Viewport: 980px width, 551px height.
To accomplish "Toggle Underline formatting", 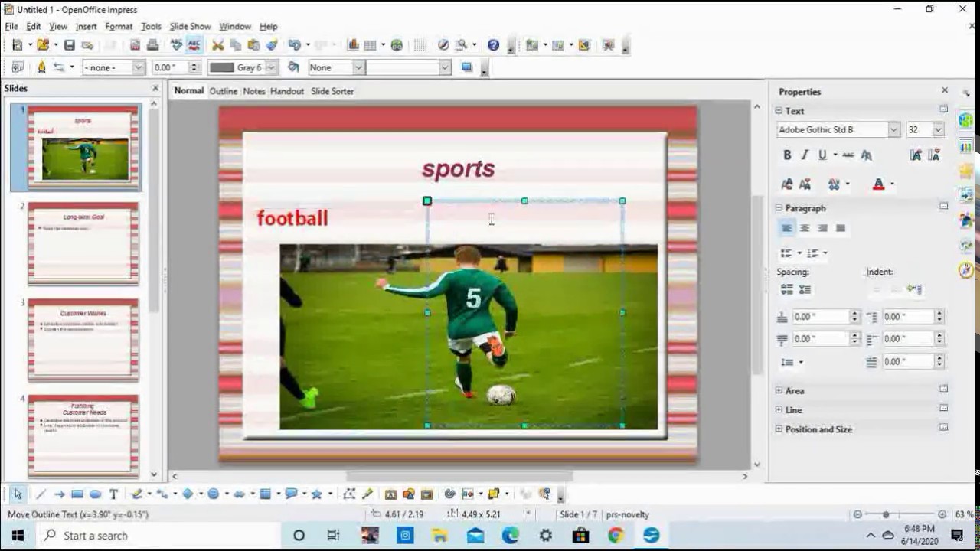I will (x=822, y=155).
